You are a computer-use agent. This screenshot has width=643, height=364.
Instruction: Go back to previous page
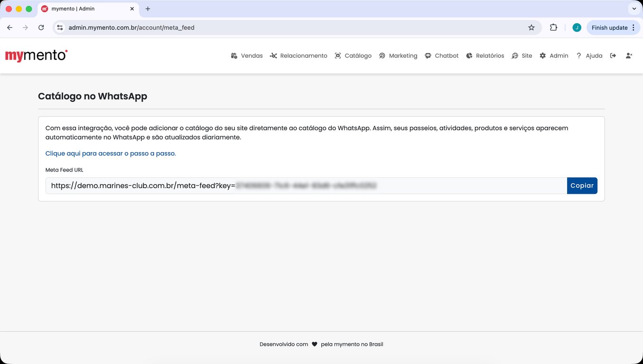[x=9, y=27]
